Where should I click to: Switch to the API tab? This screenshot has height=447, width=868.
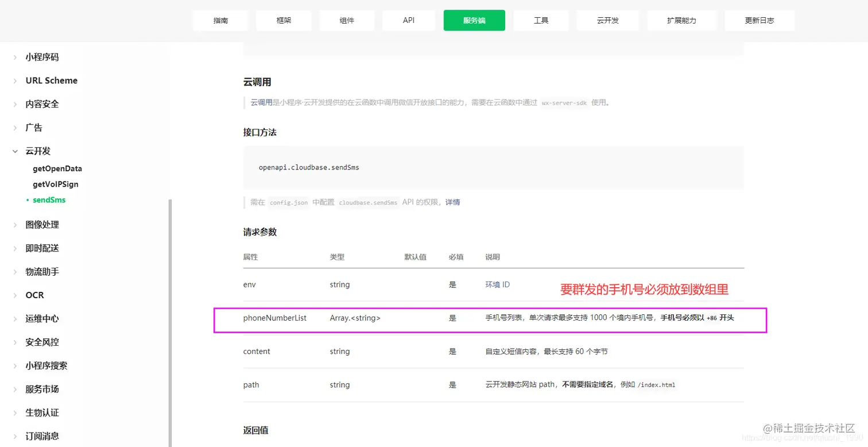click(x=409, y=20)
